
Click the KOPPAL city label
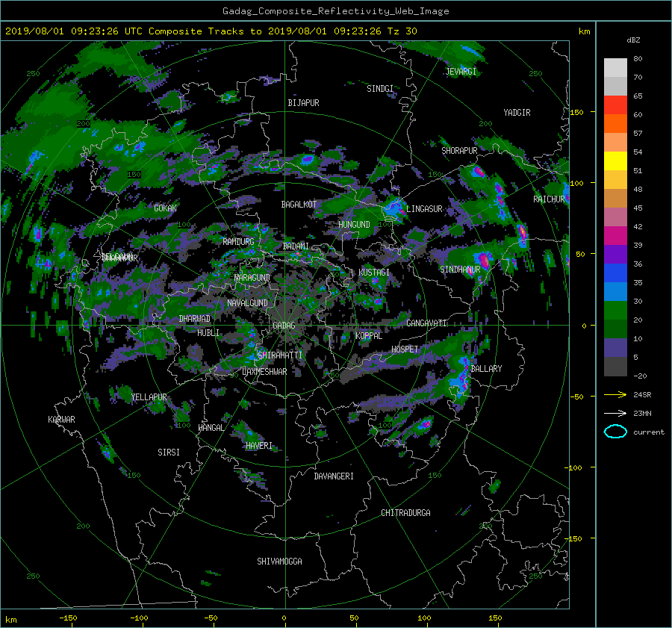369,336
